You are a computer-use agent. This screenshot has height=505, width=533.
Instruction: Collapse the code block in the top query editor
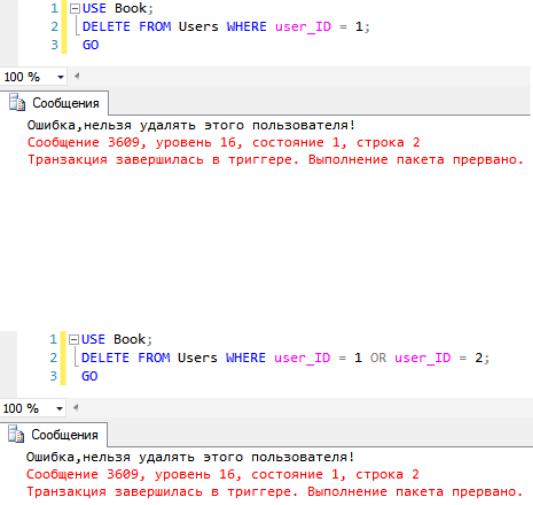(x=74, y=8)
